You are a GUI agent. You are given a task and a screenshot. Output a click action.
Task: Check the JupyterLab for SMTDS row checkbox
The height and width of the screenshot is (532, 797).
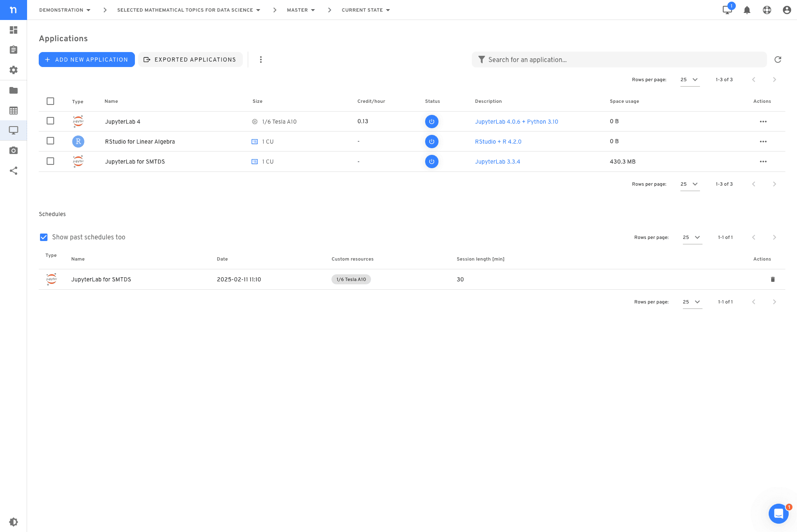[50, 161]
